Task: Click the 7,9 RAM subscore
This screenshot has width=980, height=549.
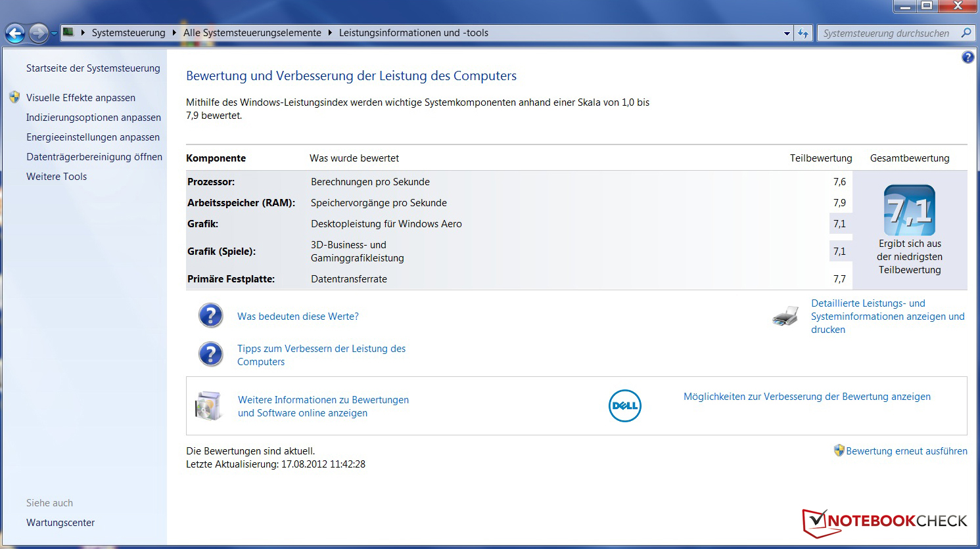Action: (839, 203)
